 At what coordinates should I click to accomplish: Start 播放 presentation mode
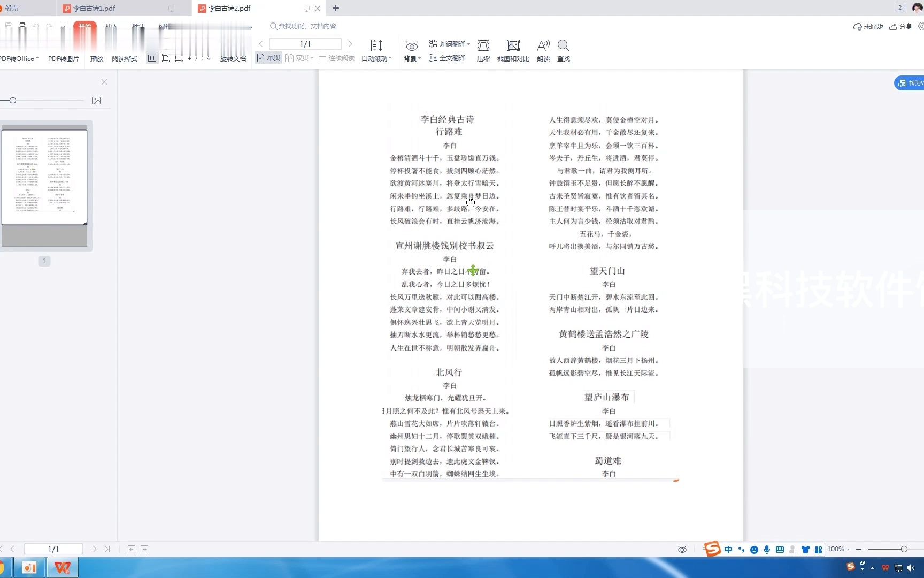(x=96, y=59)
